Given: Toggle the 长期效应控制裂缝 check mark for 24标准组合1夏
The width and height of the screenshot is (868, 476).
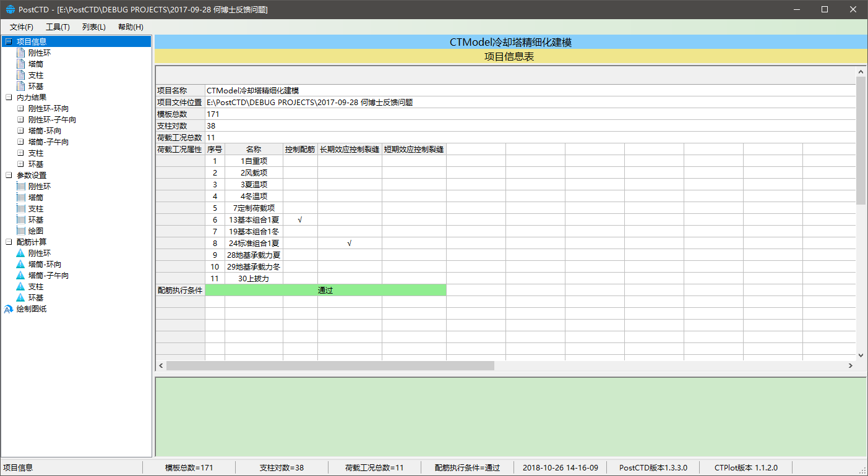Looking at the screenshot, I should [350, 244].
